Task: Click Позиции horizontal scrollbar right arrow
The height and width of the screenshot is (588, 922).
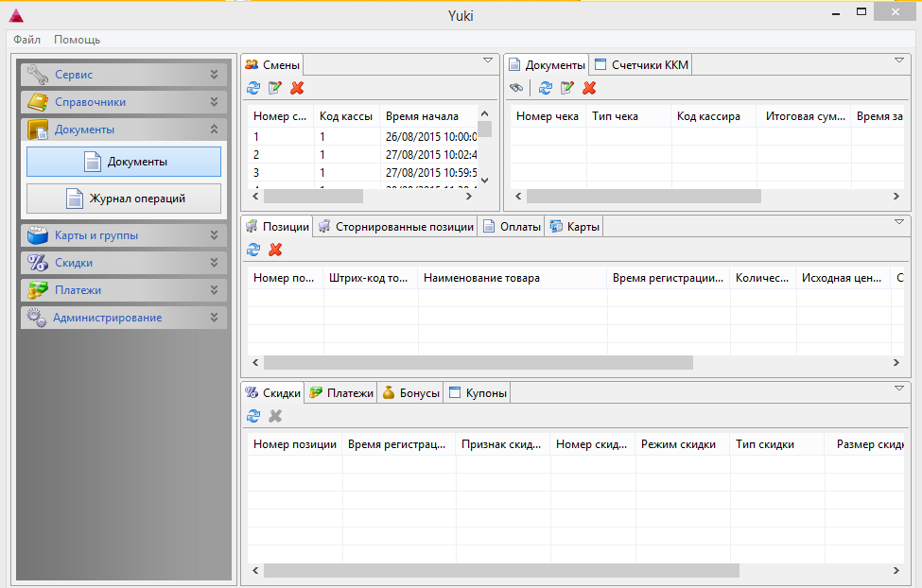Action: point(896,363)
